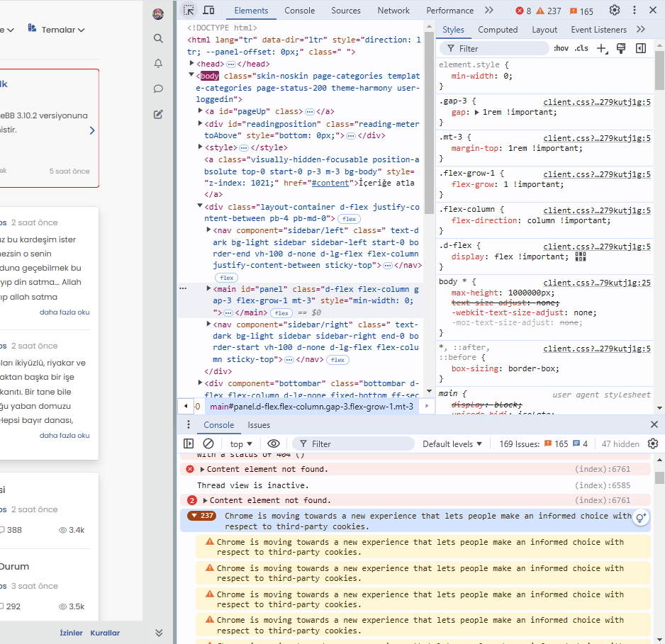The width and height of the screenshot is (665, 644).
Task: Open console sidebar panel icon
Action: pos(189,444)
